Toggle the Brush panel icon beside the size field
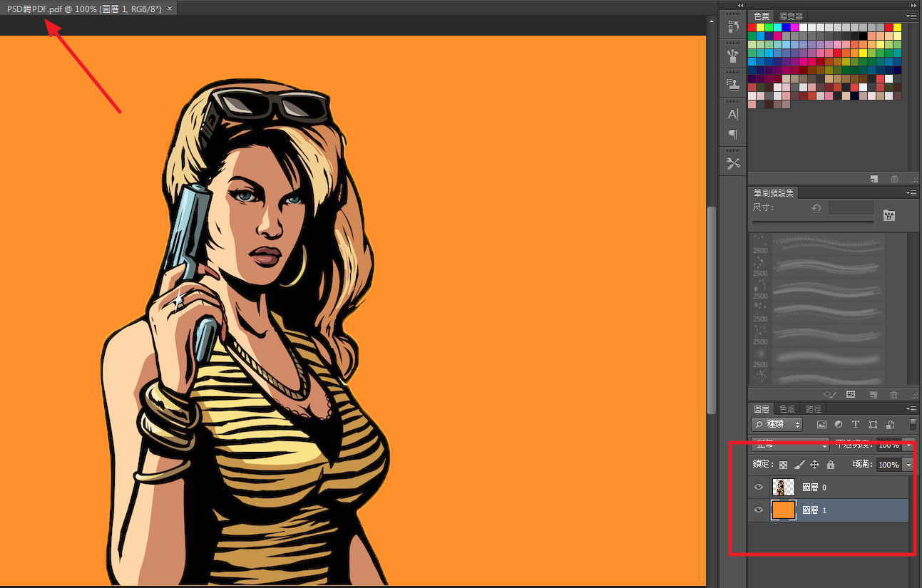Viewport: 922px width, 588px height. pyautogui.click(x=889, y=215)
